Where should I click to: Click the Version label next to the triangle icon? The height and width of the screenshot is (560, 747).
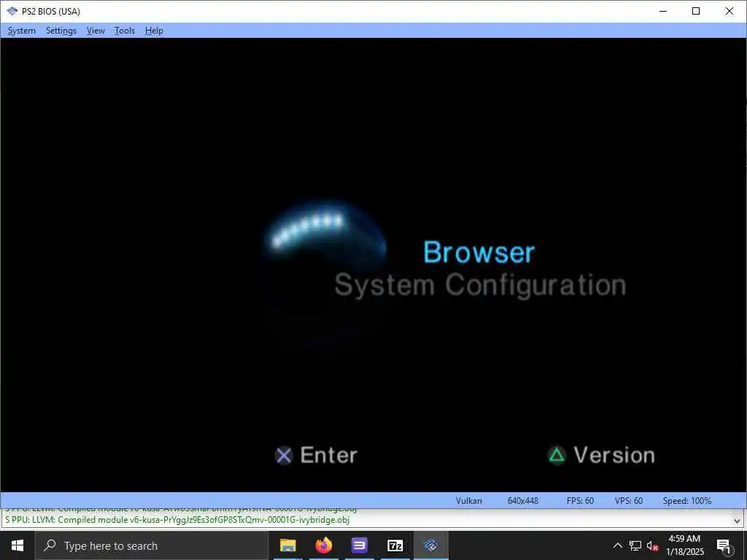(614, 455)
